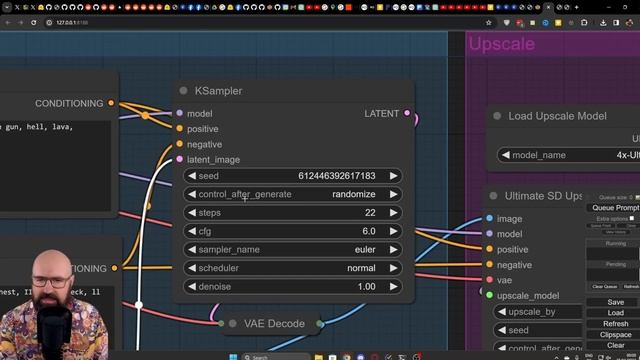Click the upper CONDITIONING output socket
This screenshot has height=360, width=640.
[x=111, y=103]
